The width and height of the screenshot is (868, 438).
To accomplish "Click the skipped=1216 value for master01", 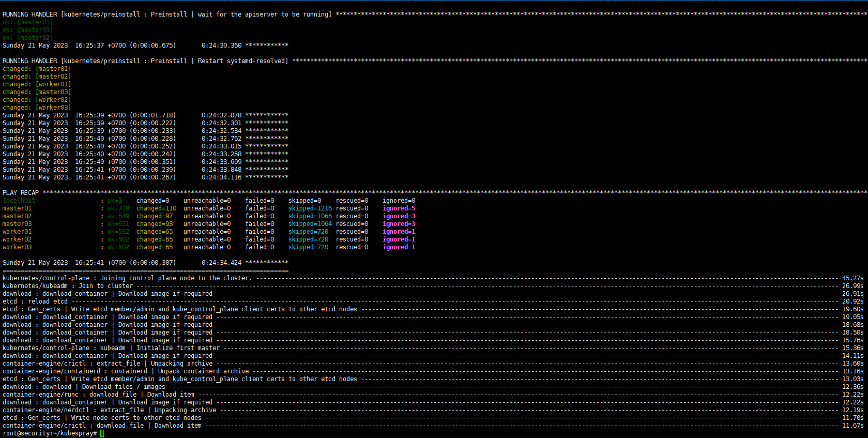I will point(310,208).
